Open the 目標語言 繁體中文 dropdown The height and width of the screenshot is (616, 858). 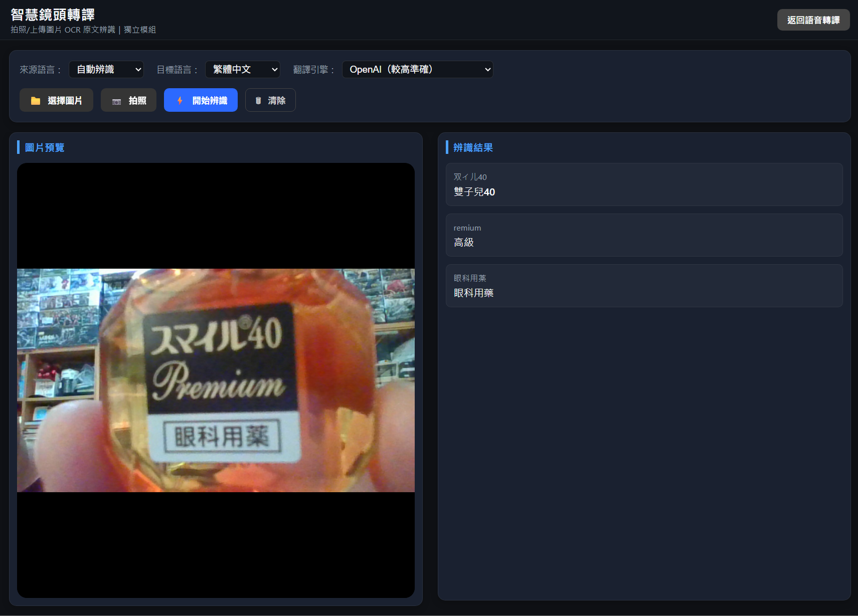coord(243,70)
